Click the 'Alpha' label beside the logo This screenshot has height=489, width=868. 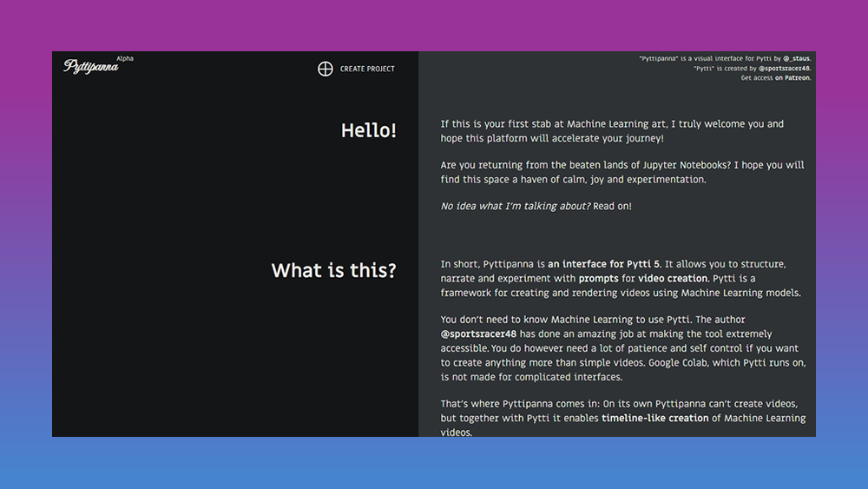coord(125,58)
